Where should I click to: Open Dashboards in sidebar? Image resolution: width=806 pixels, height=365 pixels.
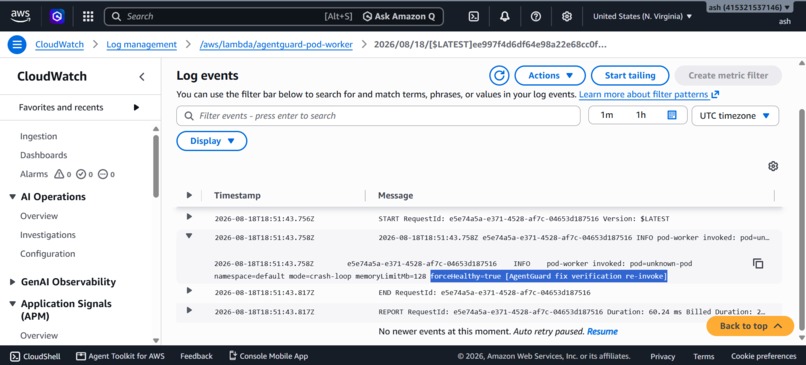[x=44, y=155]
